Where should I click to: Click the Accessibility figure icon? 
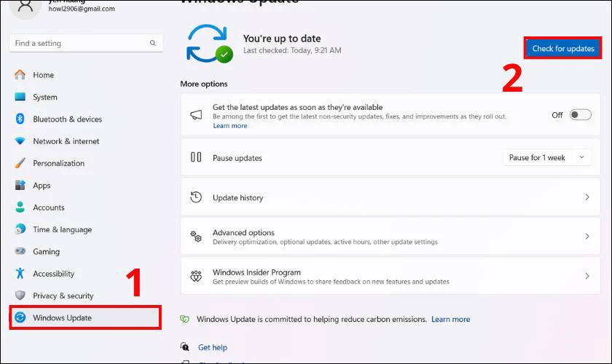pos(20,273)
